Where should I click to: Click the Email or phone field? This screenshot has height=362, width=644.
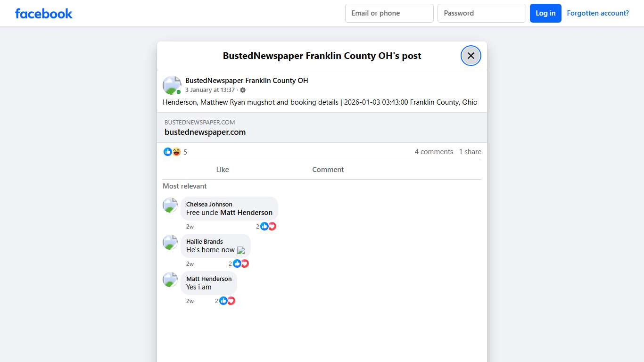(x=389, y=13)
